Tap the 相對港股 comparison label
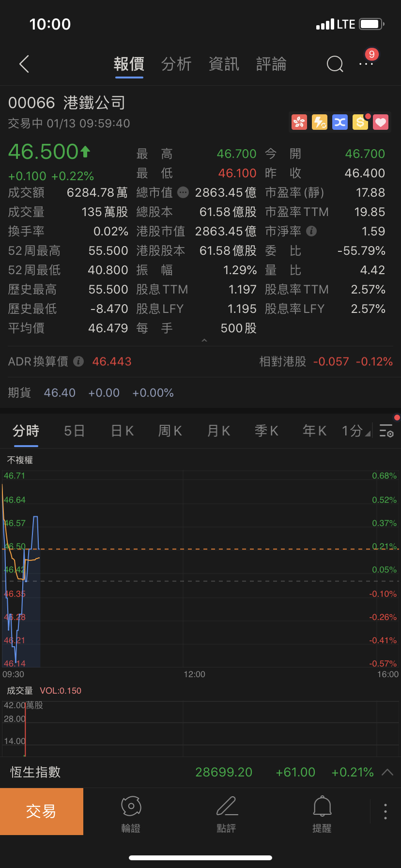The height and width of the screenshot is (868, 401). coord(283,361)
